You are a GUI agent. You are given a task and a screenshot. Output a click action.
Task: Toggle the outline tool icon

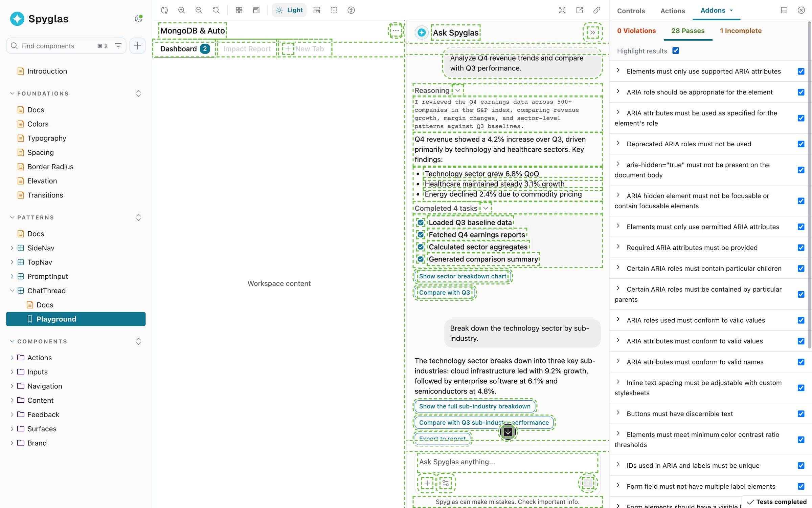334,10
